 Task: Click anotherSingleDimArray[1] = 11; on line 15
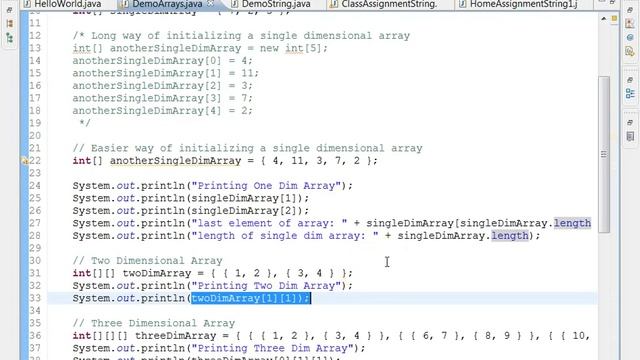(166, 73)
